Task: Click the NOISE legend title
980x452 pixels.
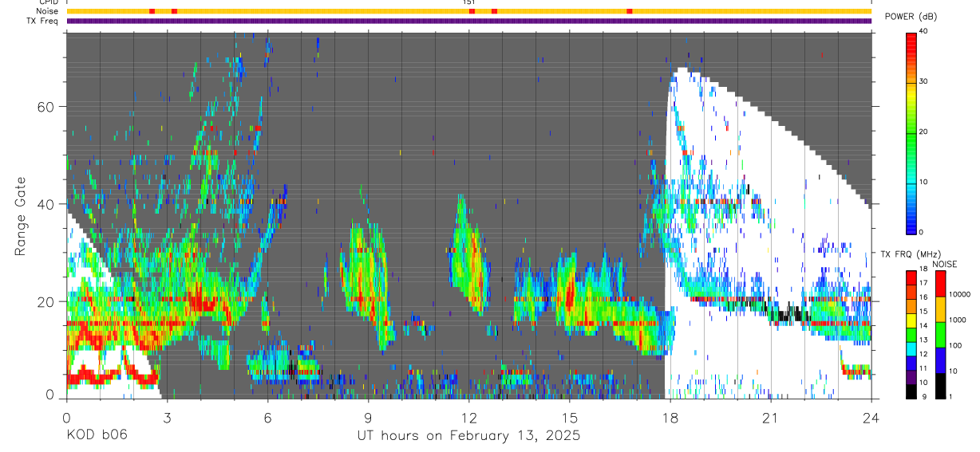Action: pos(943,265)
